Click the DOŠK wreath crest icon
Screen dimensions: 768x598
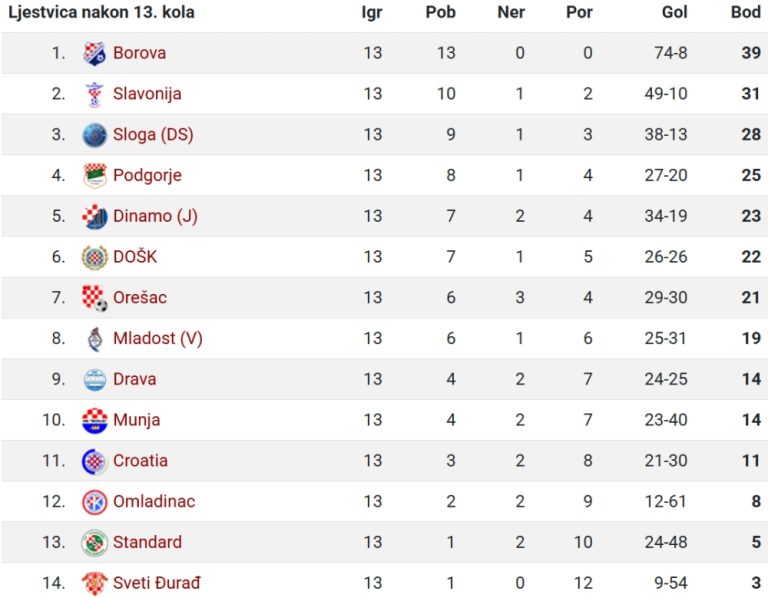(x=95, y=257)
